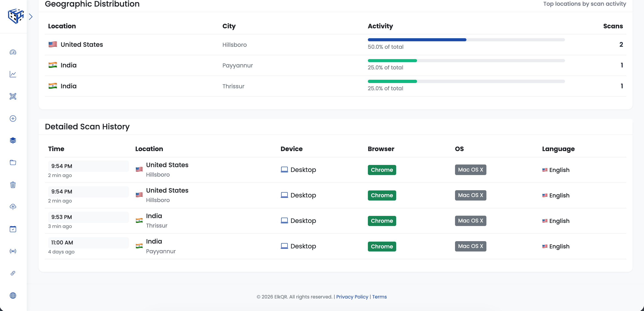Click the ElkQR cube logo
Image resolution: width=644 pixels, height=311 pixels.
coord(16,16)
